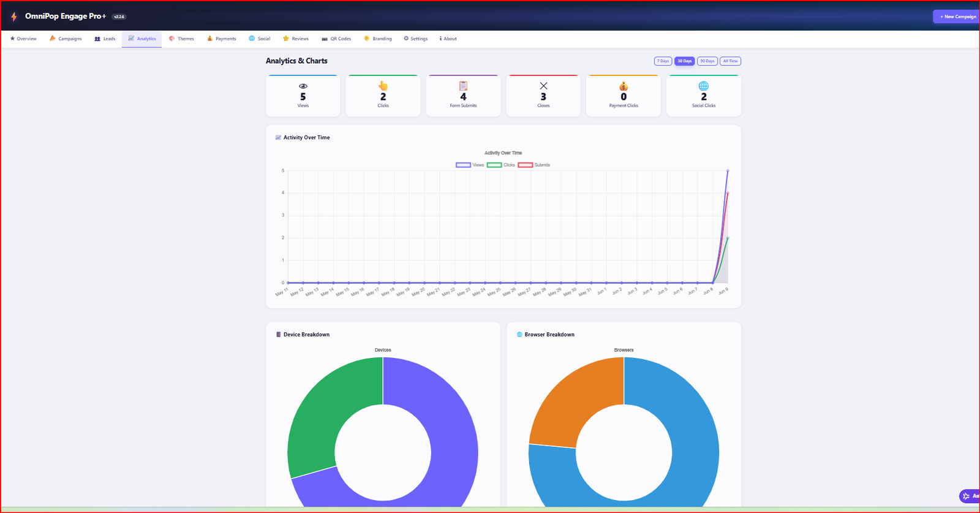Click the star icon on Overview tab
This screenshot has height=513, width=980.
pyautogui.click(x=12, y=39)
